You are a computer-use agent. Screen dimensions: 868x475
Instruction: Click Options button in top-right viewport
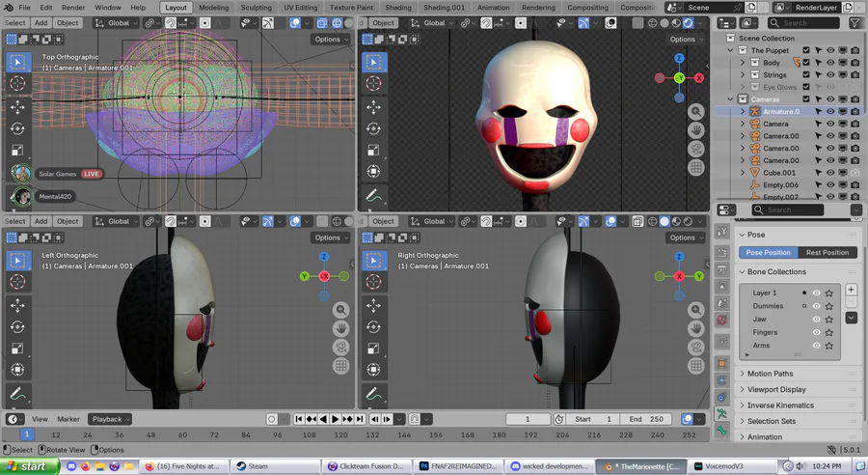683,40
